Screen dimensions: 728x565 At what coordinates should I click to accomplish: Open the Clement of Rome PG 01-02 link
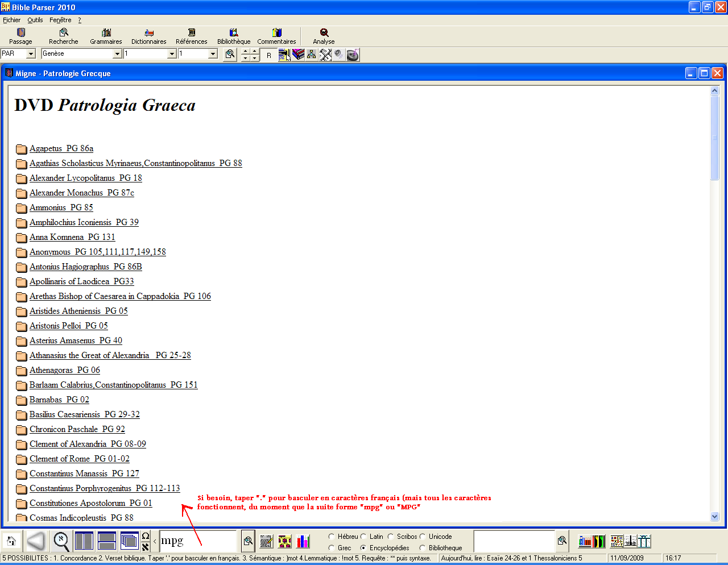point(80,459)
